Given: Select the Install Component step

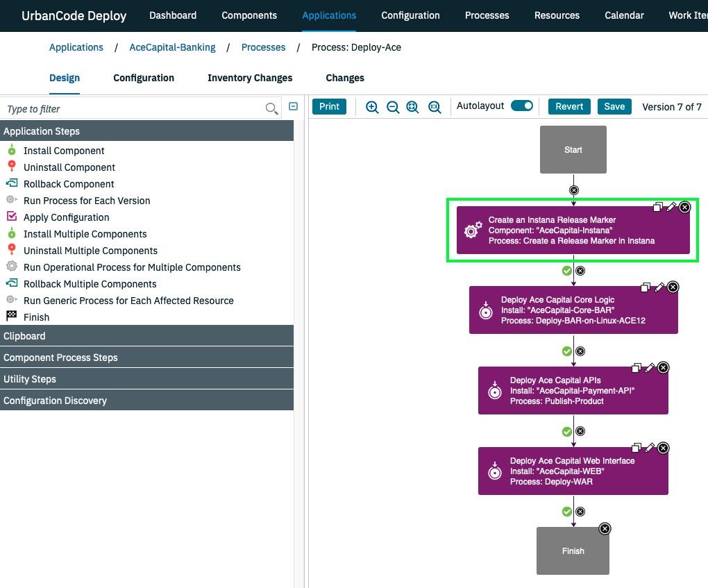Looking at the screenshot, I should pos(64,151).
